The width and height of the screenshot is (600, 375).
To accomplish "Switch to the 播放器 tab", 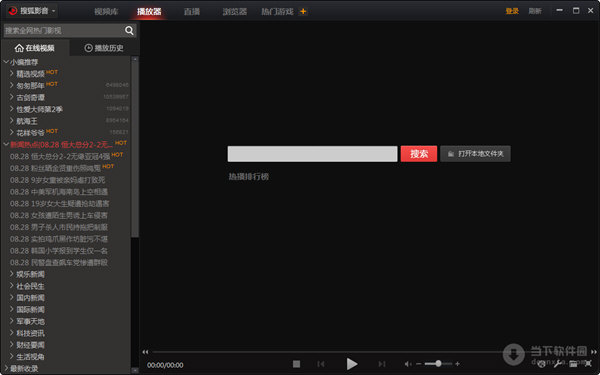I will coord(149,11).
